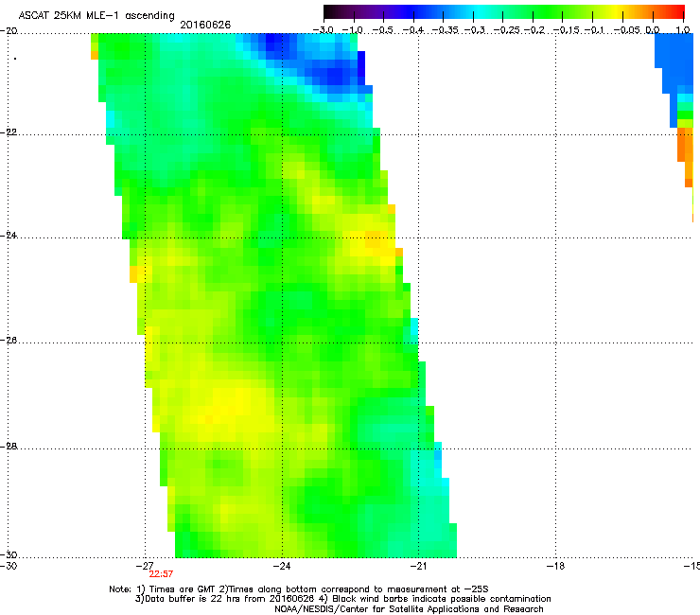The height and width of the screenshot is (615, 700).
Task: Select the 1.0 color scale label
Action: coord(683,30)
